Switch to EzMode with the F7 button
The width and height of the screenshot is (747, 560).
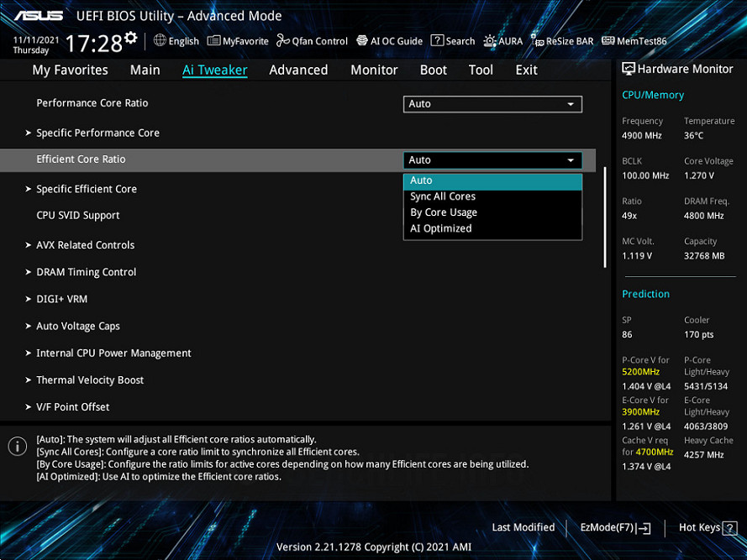614,527
